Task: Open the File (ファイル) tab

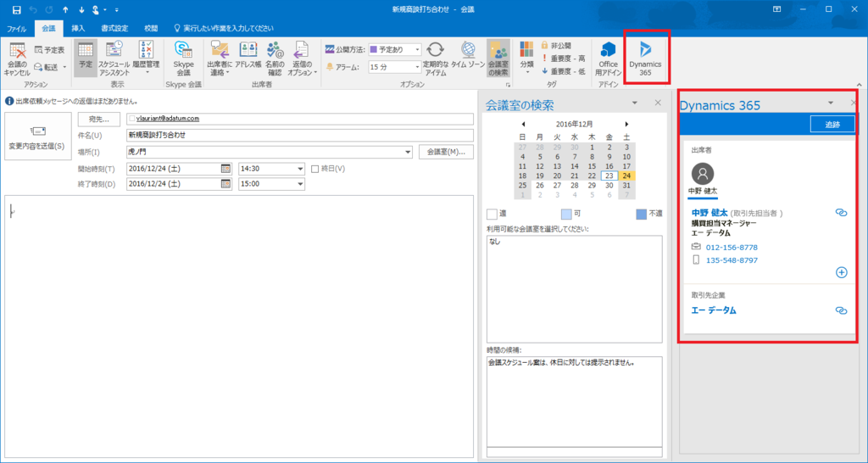Action: tap(17, 28)
